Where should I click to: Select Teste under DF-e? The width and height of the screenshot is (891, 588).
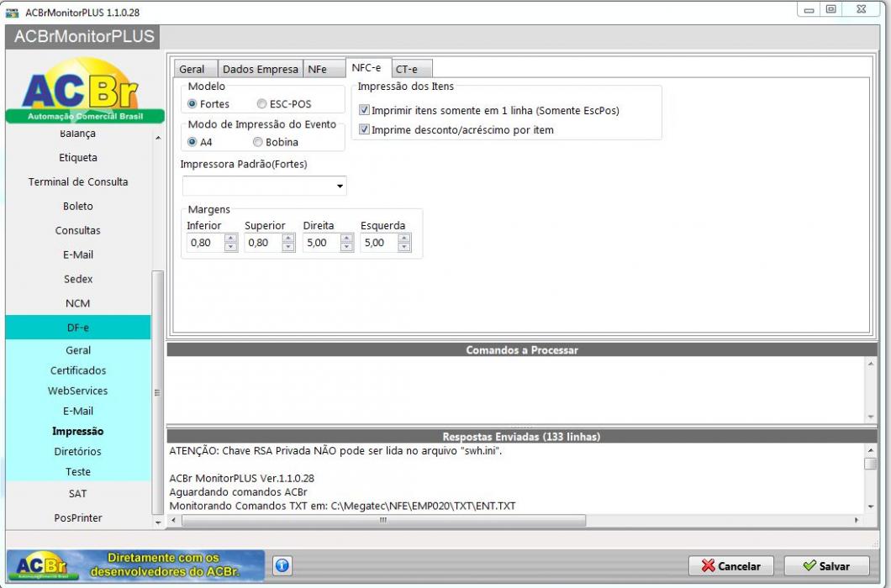tap(78, 471)
